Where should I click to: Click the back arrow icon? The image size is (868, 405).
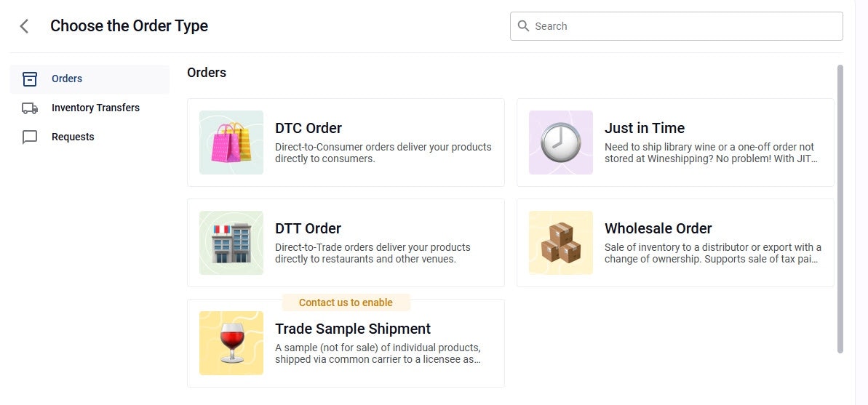(25, 26)
